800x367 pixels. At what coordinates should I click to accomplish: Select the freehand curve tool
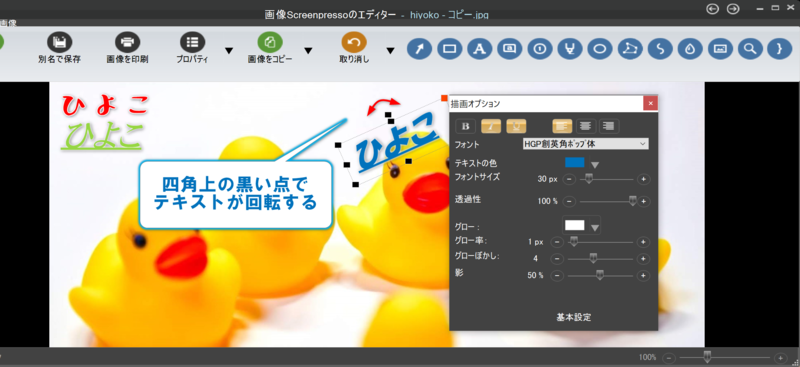pyautogui.click(x=660, y=49)
